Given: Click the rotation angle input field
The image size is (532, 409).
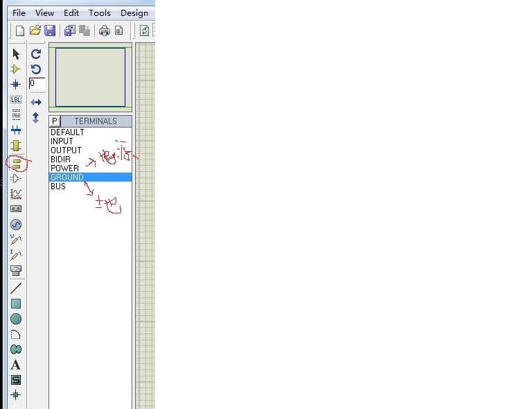Looking at the screenshot, I should 37,83.
